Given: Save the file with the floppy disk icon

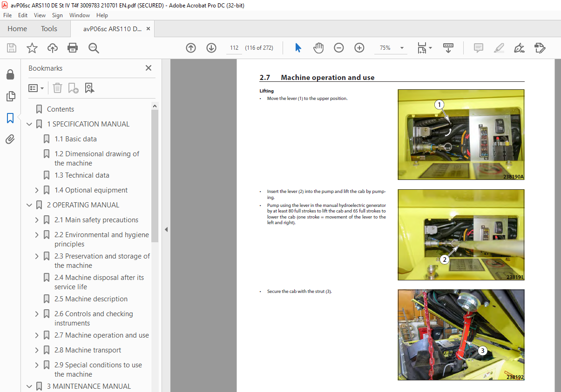Looking at the screenshot, I should tap(12, 48).
